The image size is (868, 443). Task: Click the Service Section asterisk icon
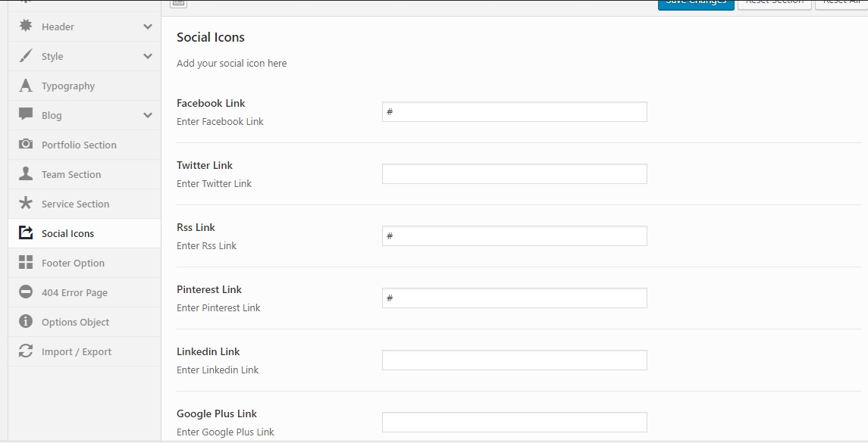pos(26,203)
